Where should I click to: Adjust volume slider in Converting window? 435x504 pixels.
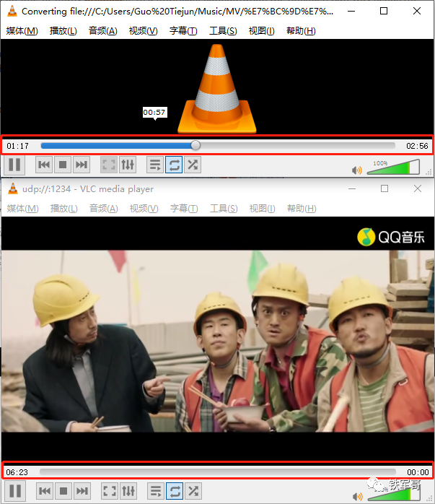pos(393,167)
